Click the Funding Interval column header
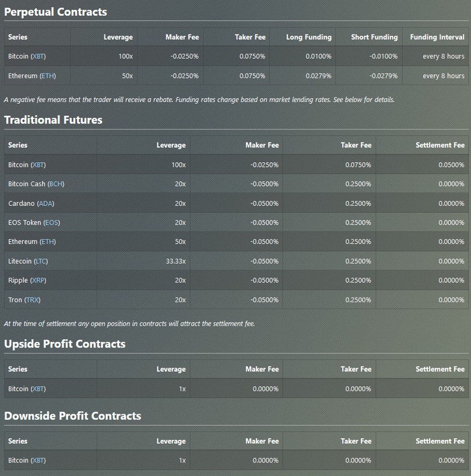The height and width of the screenshot is (476, 471). [437, 37]
